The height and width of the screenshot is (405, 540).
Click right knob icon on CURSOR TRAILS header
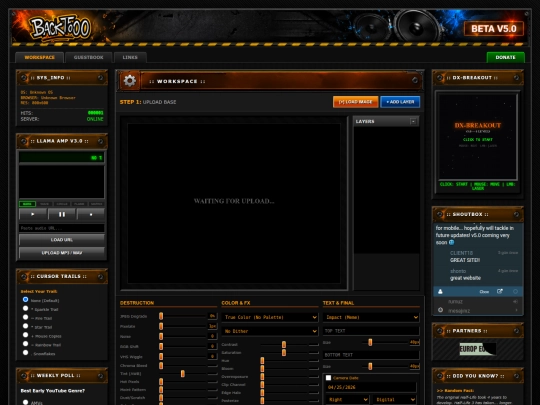[x=100, y=277]
